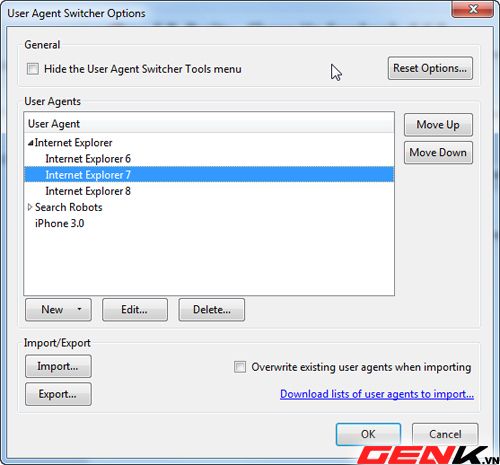Click the Move Down button
The height and width of the screenshot is (465, 500).
(x=438, y=153)
